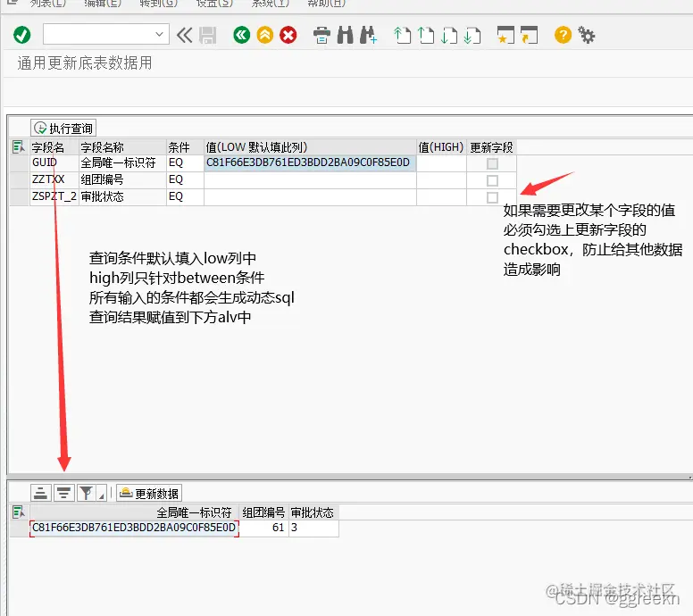Click result cell C81F66E3DB761ED3BDD2BA09C0F85E0D

click(x=134, y=528)
